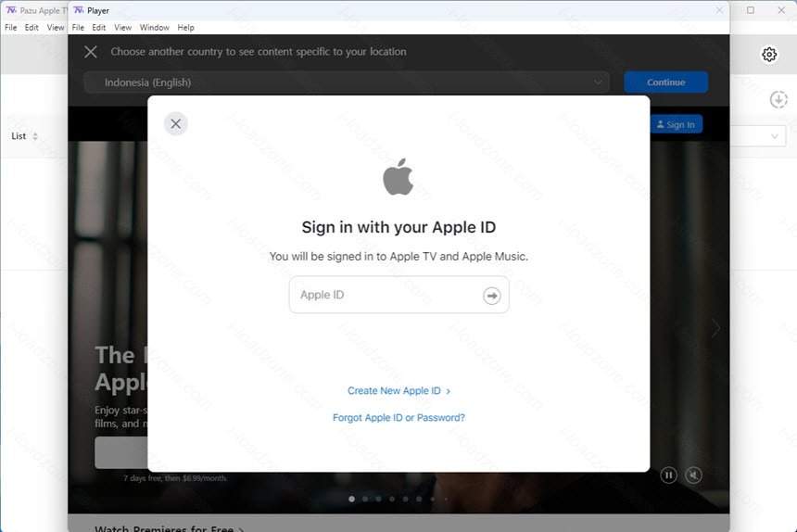Open the Player View menu
797x532 pixels.
(x=122, y=28)
